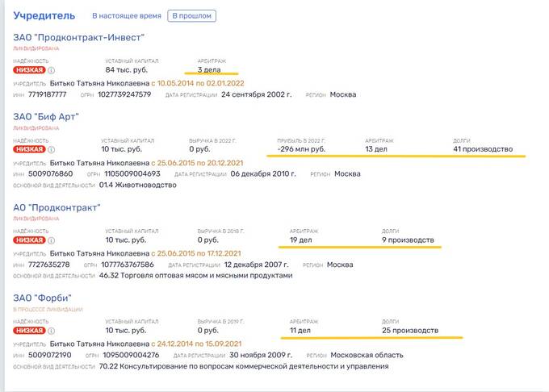Click info icon beside Форби reliability badge
549x392 pixels.
click(x=52, y=331)
